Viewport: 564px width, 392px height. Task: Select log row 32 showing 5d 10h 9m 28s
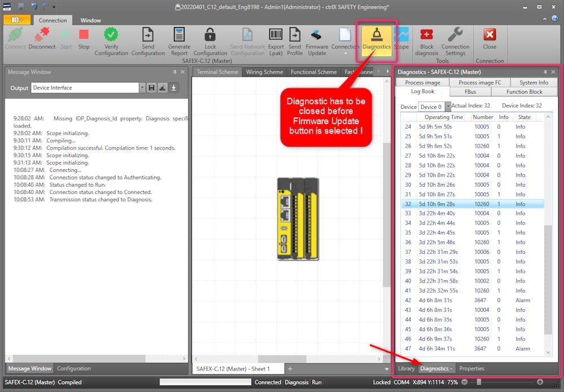click(x=472, y=204)
